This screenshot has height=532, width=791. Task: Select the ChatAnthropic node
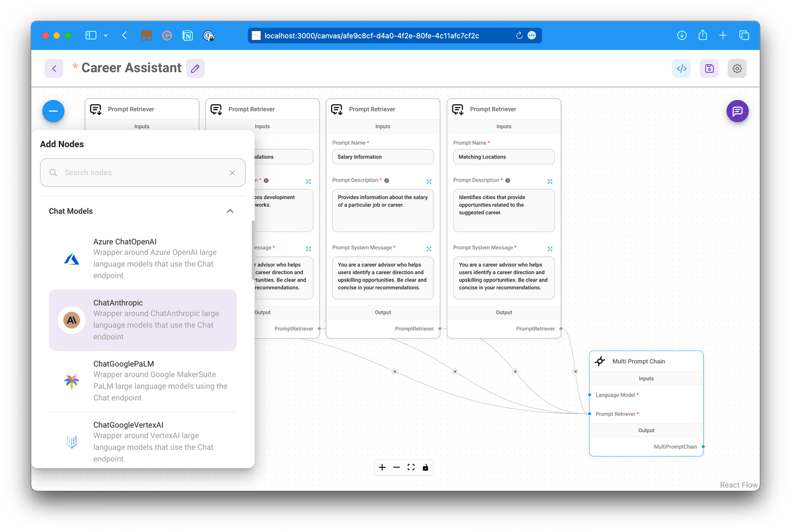point(143,320)
